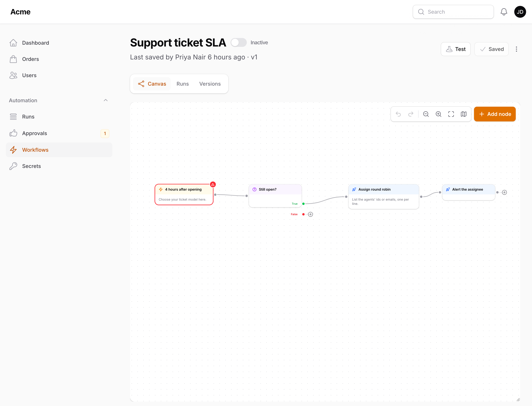532x406 pixels.
Task: Click the green True output handle
Action: [x=303, y=204]
